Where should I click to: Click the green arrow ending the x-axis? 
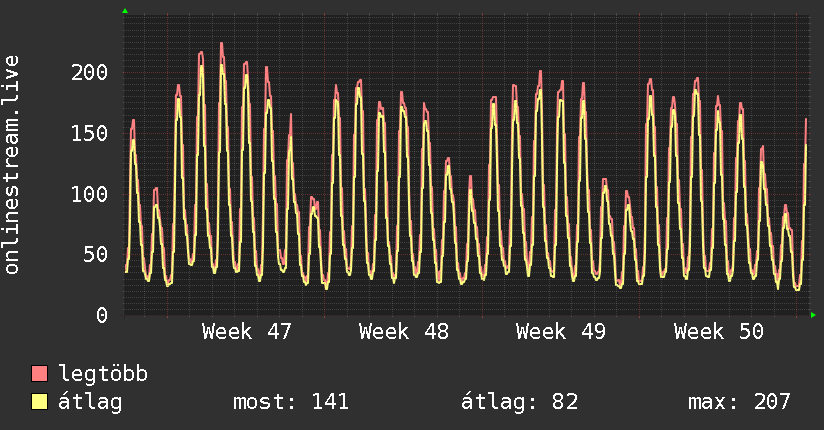813,315
